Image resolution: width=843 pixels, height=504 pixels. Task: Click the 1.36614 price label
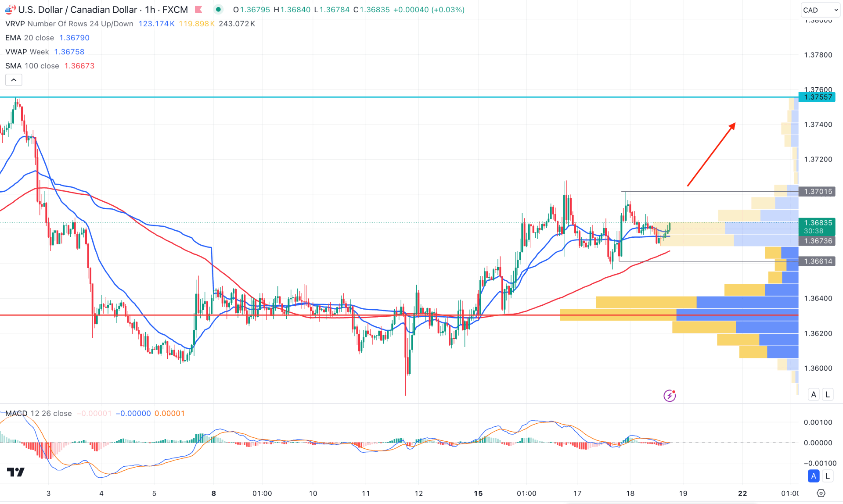pyautogui.click(x=818, y=261)
